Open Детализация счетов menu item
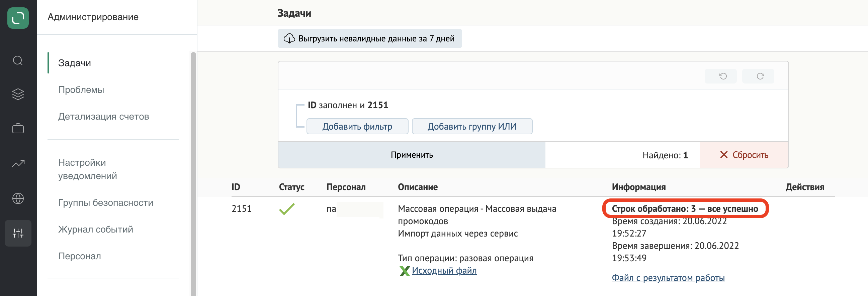 [103, 116]
